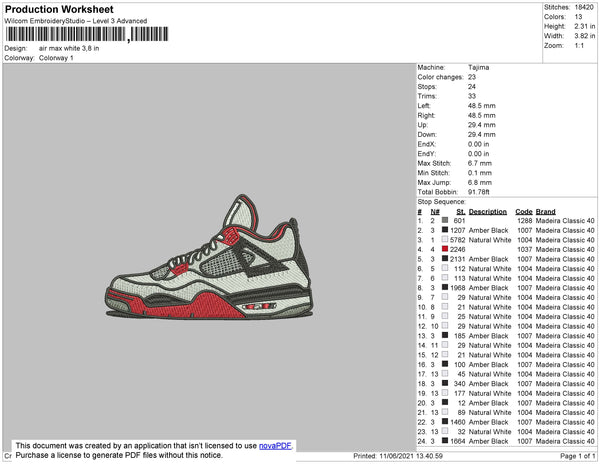600x464 pixels.
Task: Click the "Stop Sequence:" heading
Action: (442, 202)
